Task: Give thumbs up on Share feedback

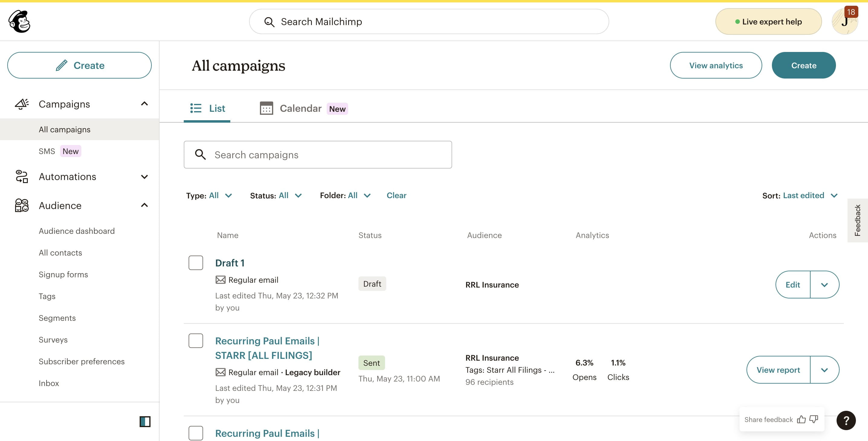Action: click(x=802, y=420)
